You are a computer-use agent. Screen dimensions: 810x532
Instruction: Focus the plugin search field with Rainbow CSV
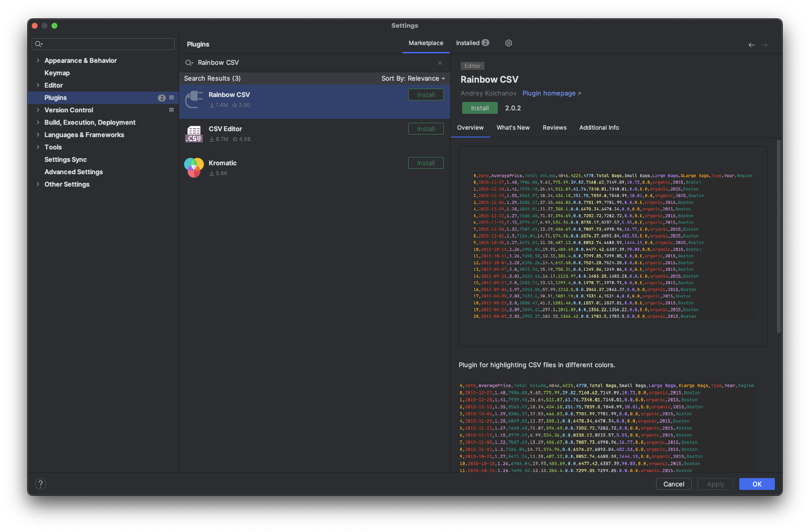315,63
